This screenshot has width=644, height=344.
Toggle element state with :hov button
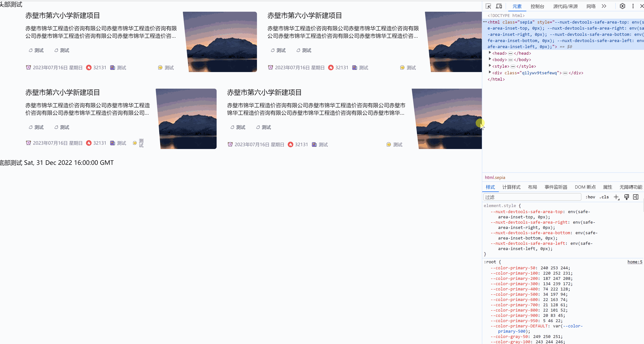coord(590,197)
